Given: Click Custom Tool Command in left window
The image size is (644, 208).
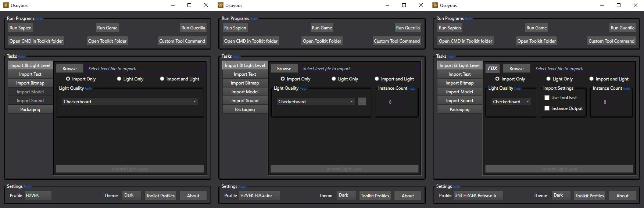Looking at the screenshot, I should coord(182,41).
